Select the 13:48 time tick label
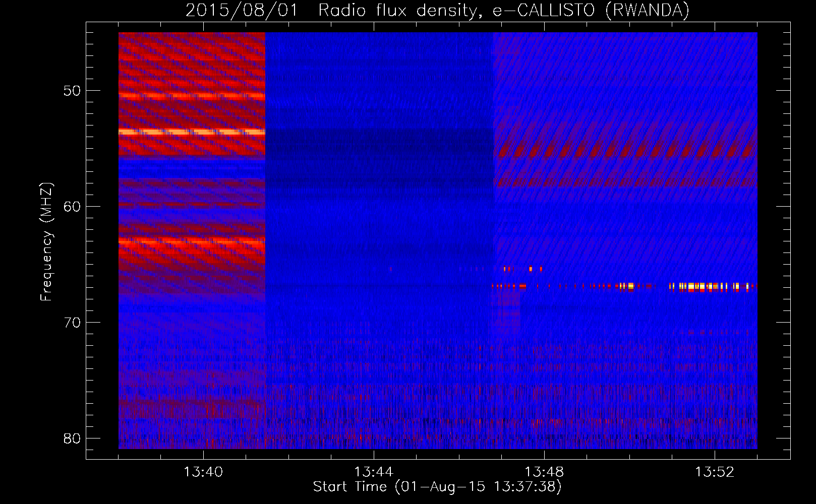Image resolution: width=816 pixels, height=504 pixels. tap(544, 472)
